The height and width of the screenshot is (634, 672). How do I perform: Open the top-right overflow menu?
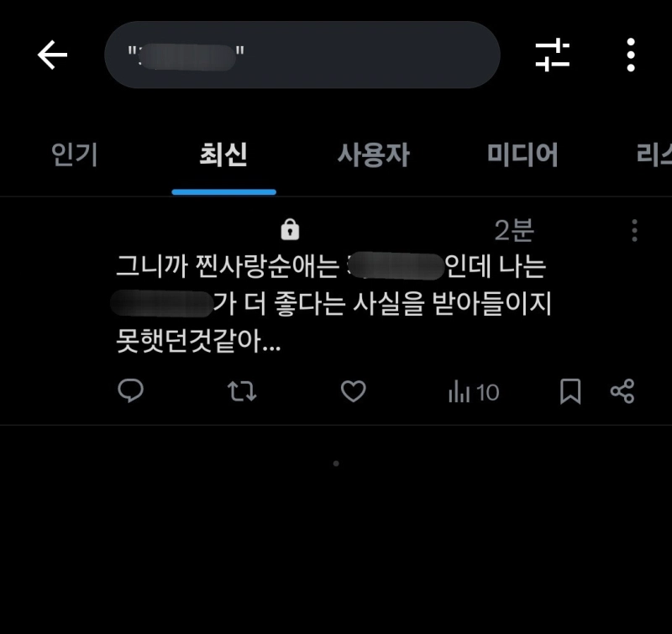(x=631, y=55)
